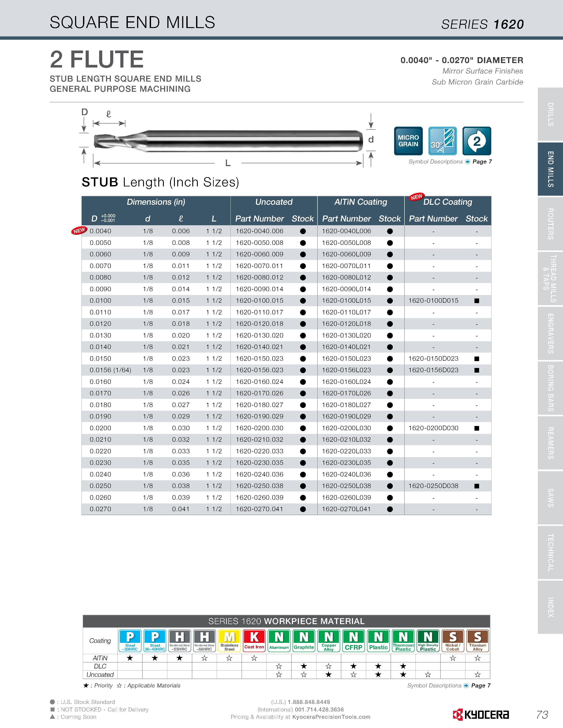Click the High Density Plastic icon

[x=428, y=641]
